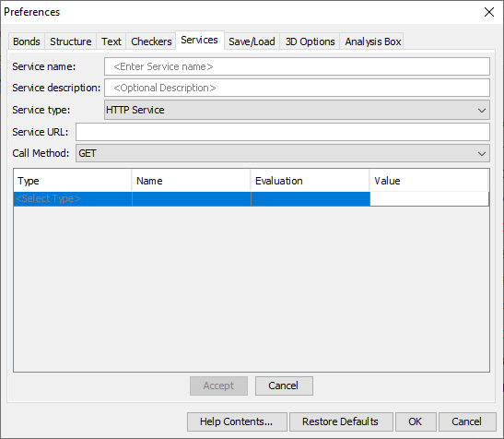Image resolution: width=504 pixels, height=439 pixels.
Task: Click the empty Name cell in selected row
Action: [x=192, y=199]
